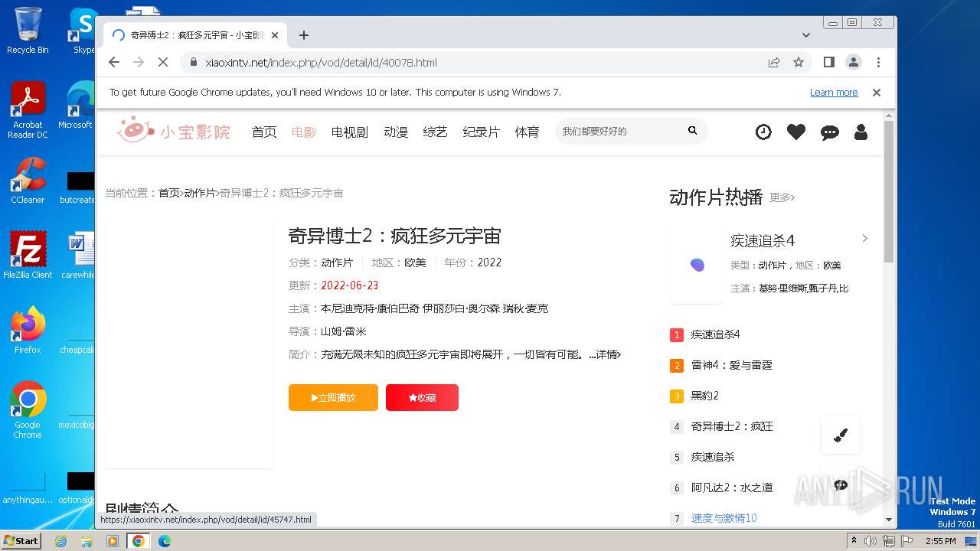Click 首页 in the breadcrumb
The height and width of the screenshot is (551, 980).
click(x=169, y=193)
